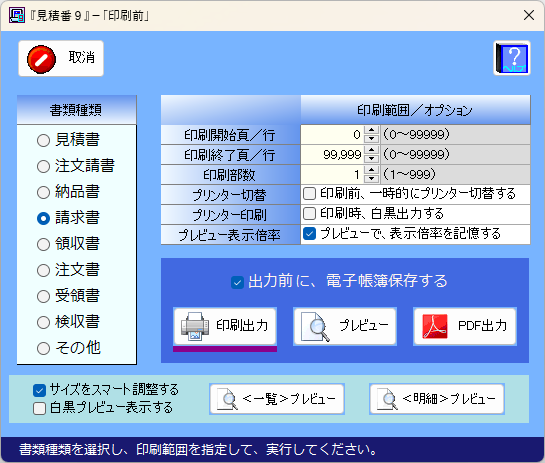Enable 印刷時、白黒出力する checkbox
The height and width of the screenshot is (463, 545).
309,213
